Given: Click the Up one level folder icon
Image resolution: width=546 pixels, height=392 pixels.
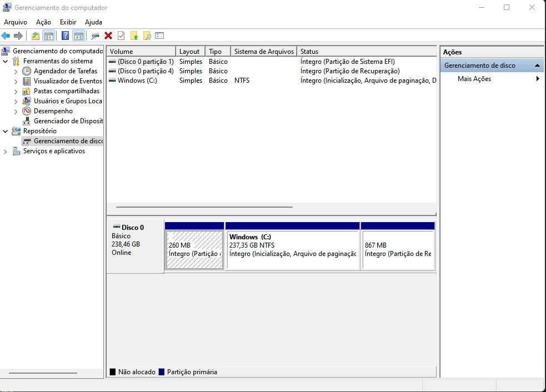Looking at the screenshot, I should [35, 36].
